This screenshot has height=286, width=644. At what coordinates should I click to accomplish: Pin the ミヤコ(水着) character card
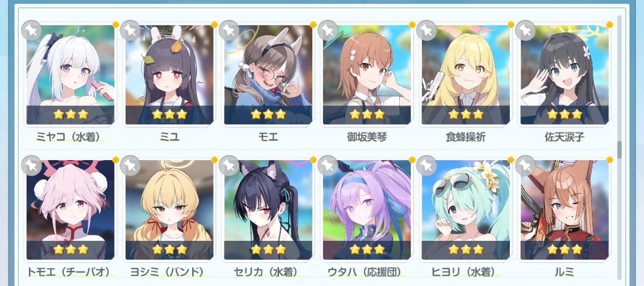[31, 31]
